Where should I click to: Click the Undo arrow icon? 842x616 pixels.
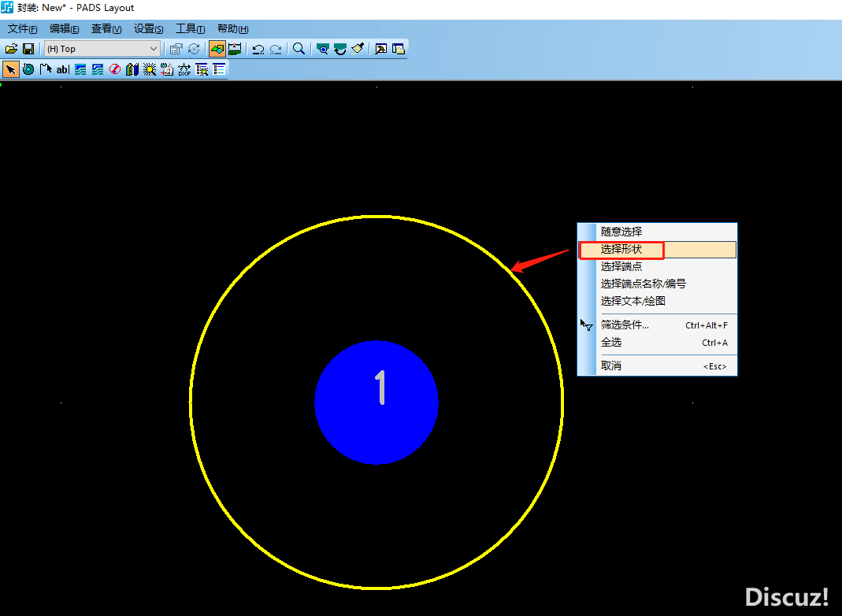(x=258, y=49)
